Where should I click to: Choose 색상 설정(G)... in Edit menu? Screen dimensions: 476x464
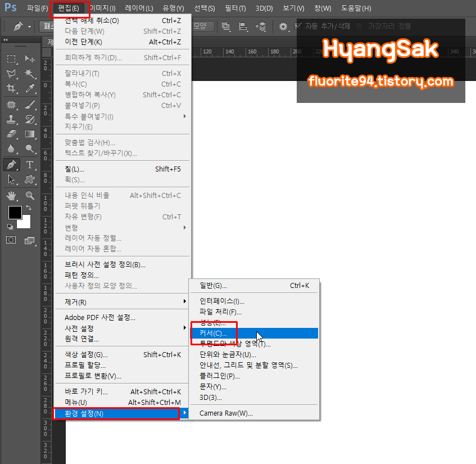click(x=123, y=355)
